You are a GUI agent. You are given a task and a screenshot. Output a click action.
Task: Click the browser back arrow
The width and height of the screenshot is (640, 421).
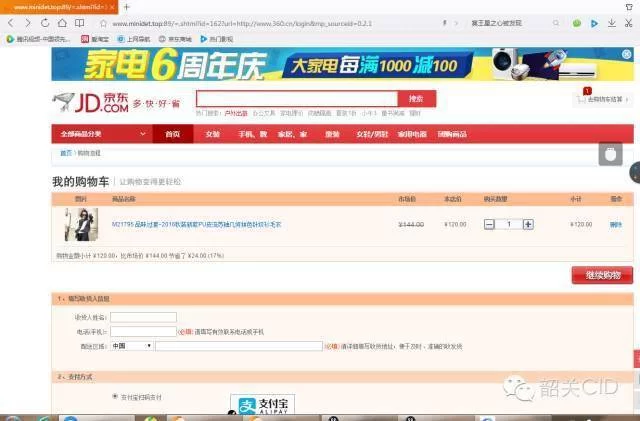pyautogui.click(x=12, y=22)
